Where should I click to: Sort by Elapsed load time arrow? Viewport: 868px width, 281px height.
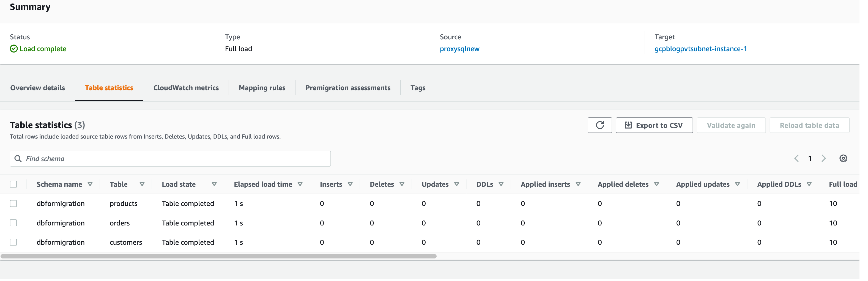point(303,186)
